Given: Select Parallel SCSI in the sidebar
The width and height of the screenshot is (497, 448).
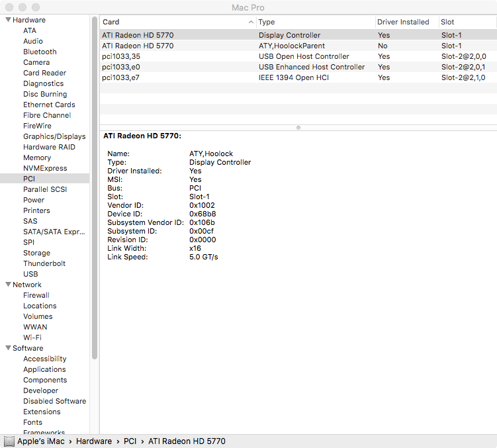Looking at the screenshot, I should pos(45,189).
